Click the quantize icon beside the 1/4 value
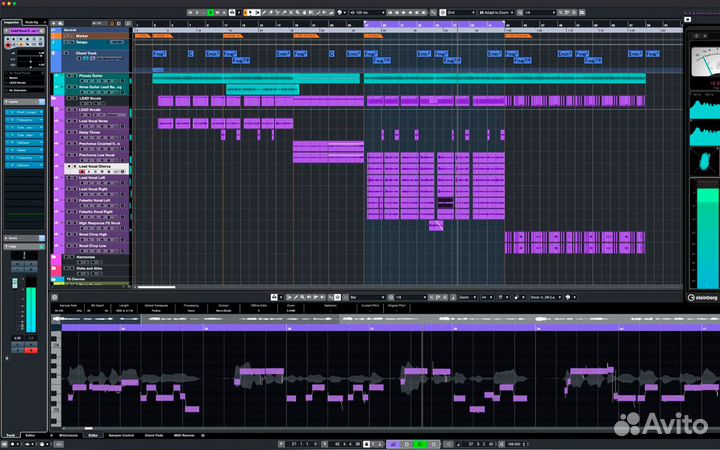 pos(520,13)
